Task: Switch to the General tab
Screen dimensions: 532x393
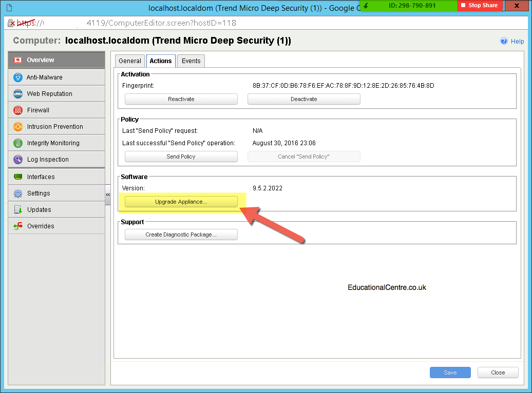Action: click(130, 61)
